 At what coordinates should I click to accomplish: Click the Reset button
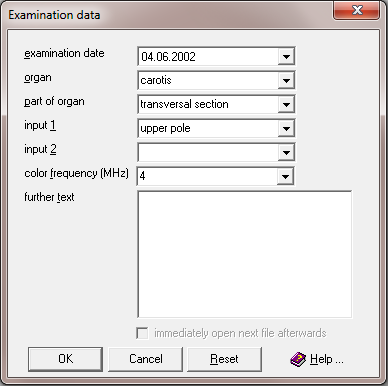point(224,359)
